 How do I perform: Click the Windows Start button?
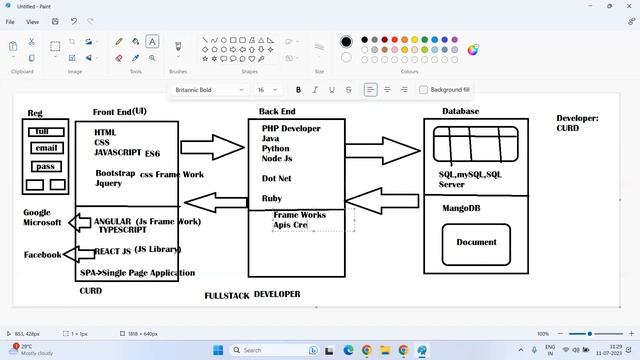[x=218, y=350]
